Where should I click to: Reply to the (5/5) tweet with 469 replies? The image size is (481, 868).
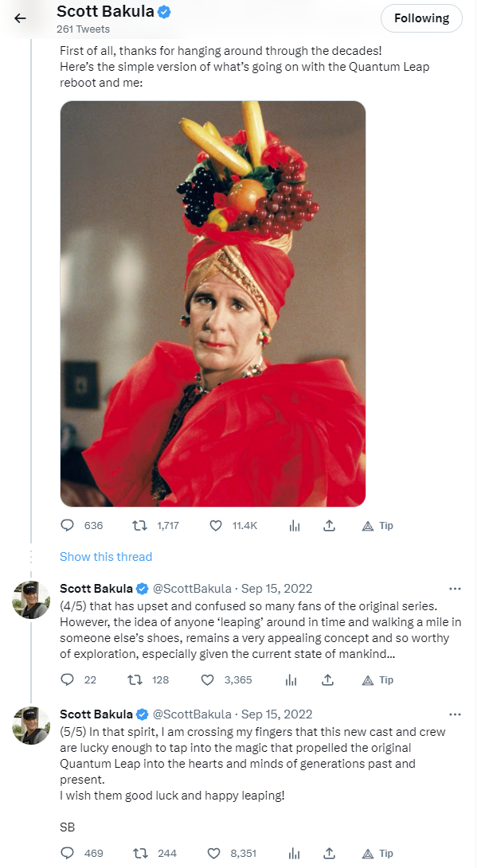[68, 854]
